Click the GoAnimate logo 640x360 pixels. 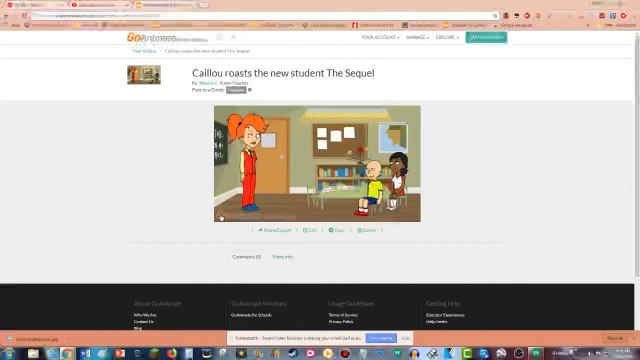151,38
